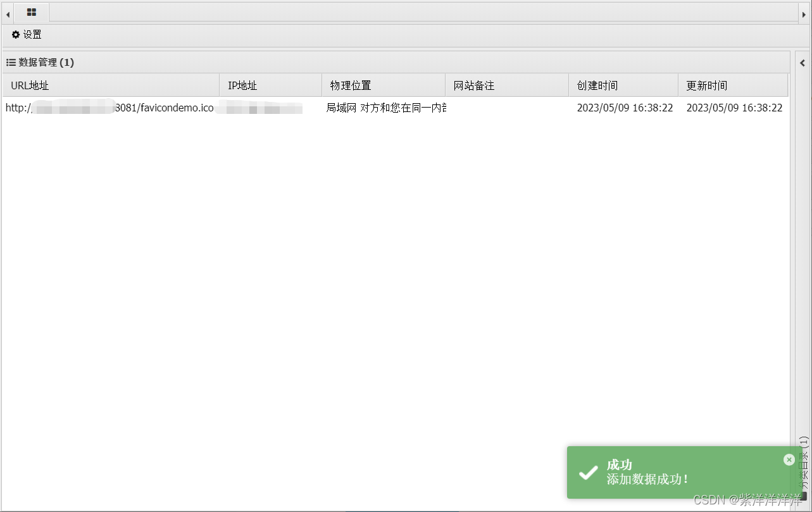Image resolution: width=812 pixels, height=512 pixels.
Task: Open the grid home tab
Action: coord(32,12)
